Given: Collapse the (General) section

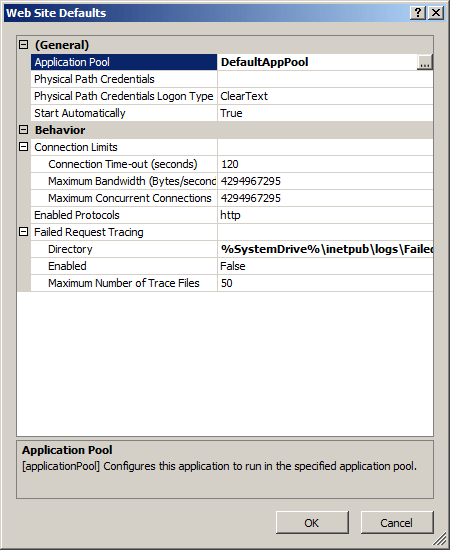Looking at the screenshot, I should (23, 45).
